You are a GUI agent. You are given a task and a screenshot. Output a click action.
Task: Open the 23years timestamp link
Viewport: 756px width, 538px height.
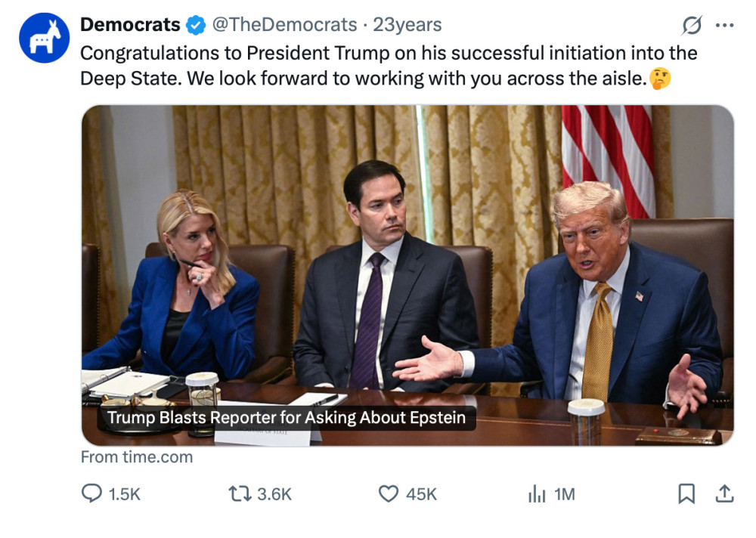tap(407, 25)
